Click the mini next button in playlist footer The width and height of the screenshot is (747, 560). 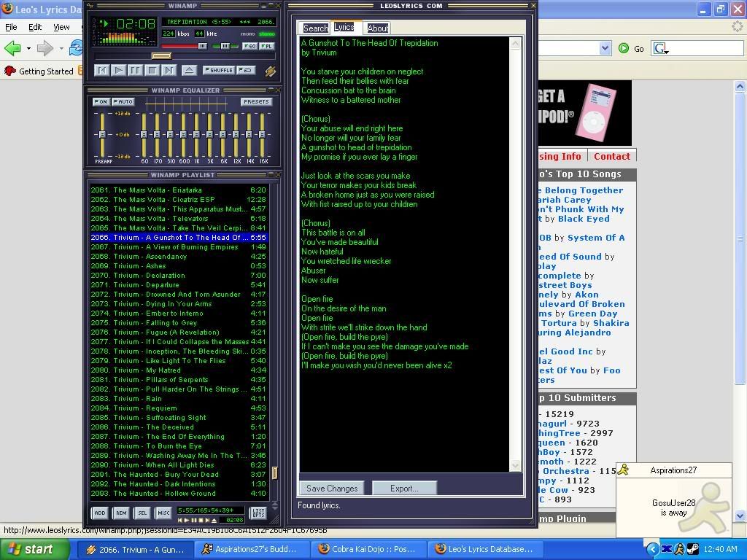click(207, 520)
